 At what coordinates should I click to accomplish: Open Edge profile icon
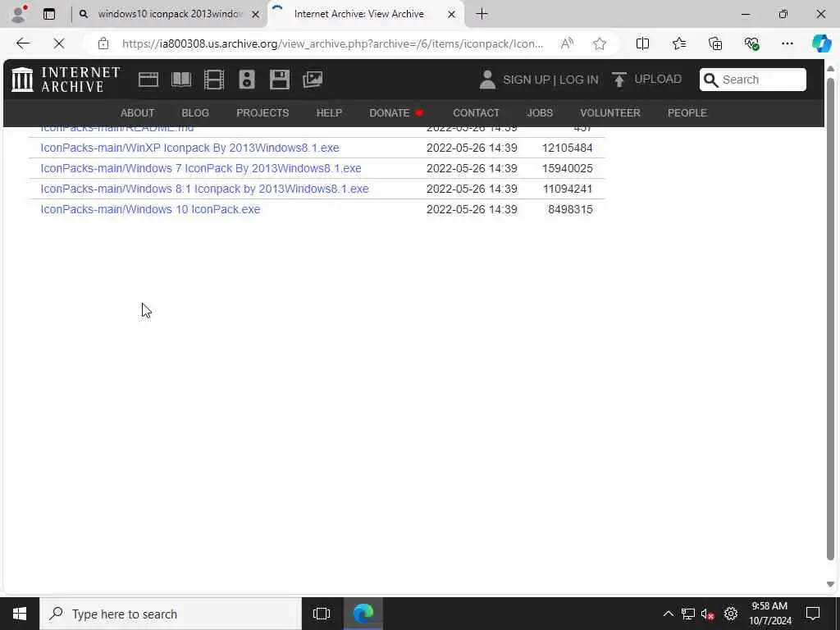pos(19,14)
